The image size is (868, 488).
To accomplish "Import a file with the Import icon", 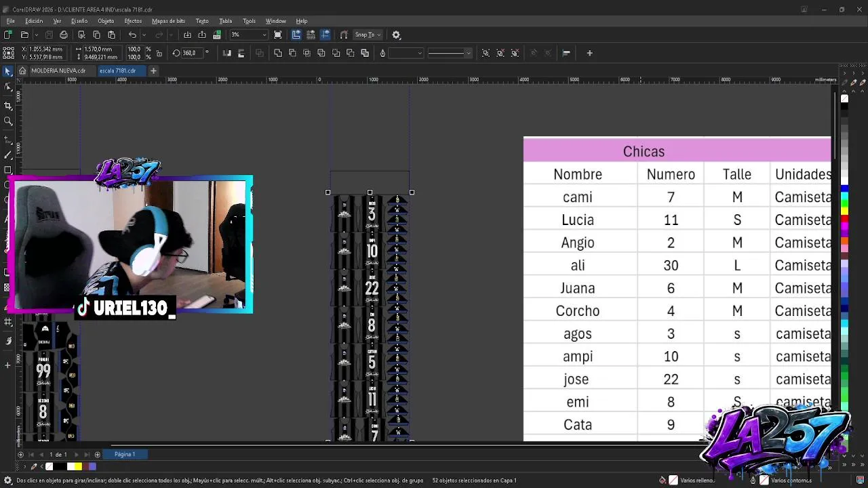I will pos(187,35).
